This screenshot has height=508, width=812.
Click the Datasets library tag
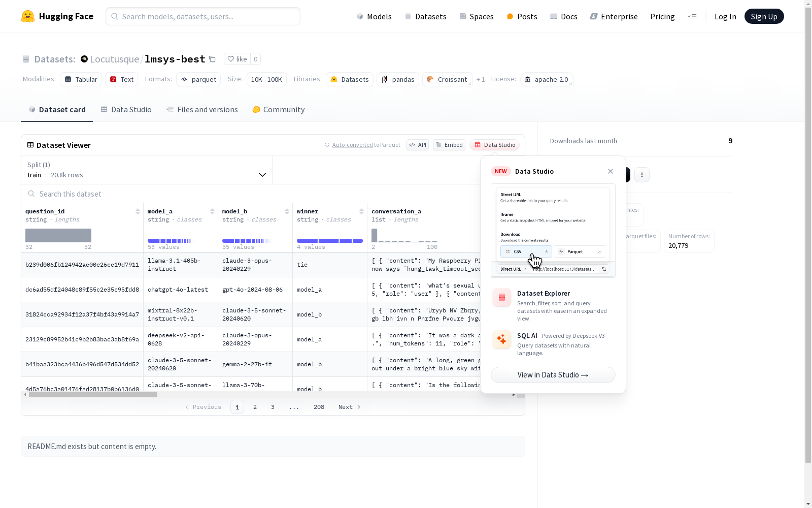coord(350,79)
